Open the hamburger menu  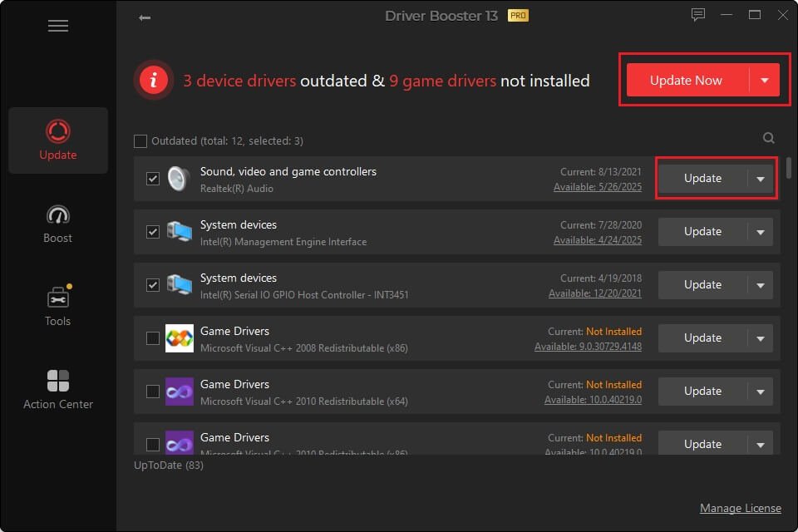click(x=58, y=26)
